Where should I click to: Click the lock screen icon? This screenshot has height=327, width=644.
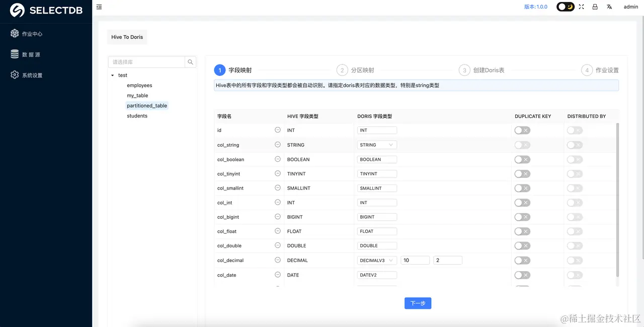click(595, 7)
